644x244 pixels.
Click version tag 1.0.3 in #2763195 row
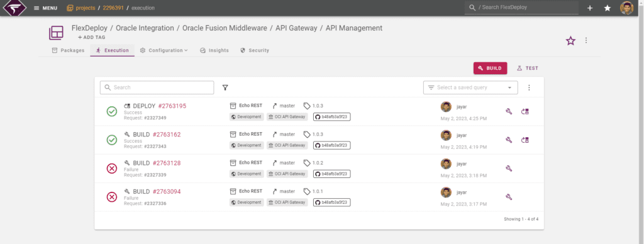pos(313,106)
